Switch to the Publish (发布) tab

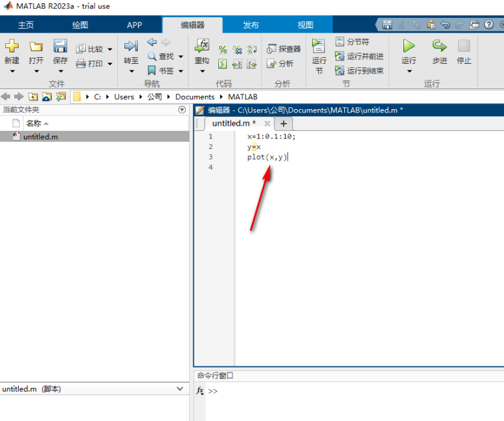(x=251, y=25)
